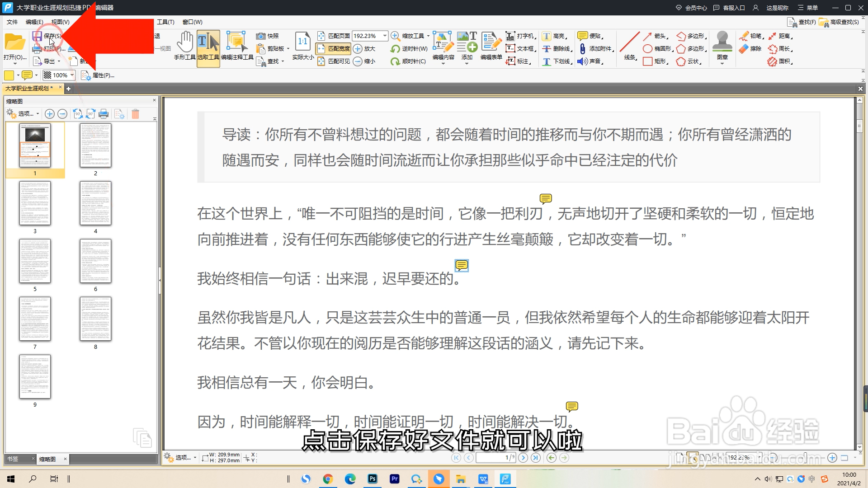Expand the opacity 100% dropdown
This screenshot has width=868, height=488.
pyautogui.click(x=72, y=75)
